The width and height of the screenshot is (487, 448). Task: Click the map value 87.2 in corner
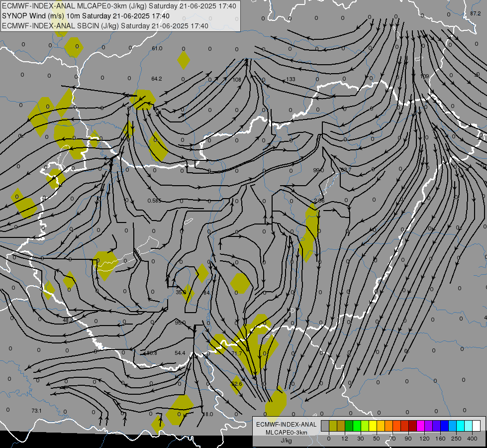click(475, 13)
